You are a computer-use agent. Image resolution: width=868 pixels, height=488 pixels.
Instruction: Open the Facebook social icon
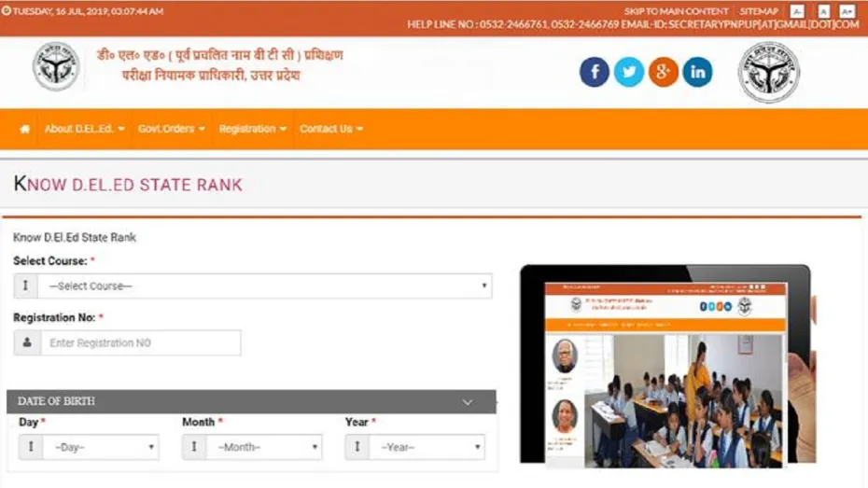pos(594,72)
